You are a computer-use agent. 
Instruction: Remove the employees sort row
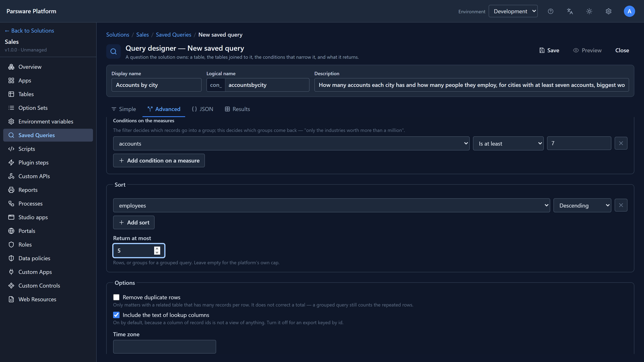(621, 205)
